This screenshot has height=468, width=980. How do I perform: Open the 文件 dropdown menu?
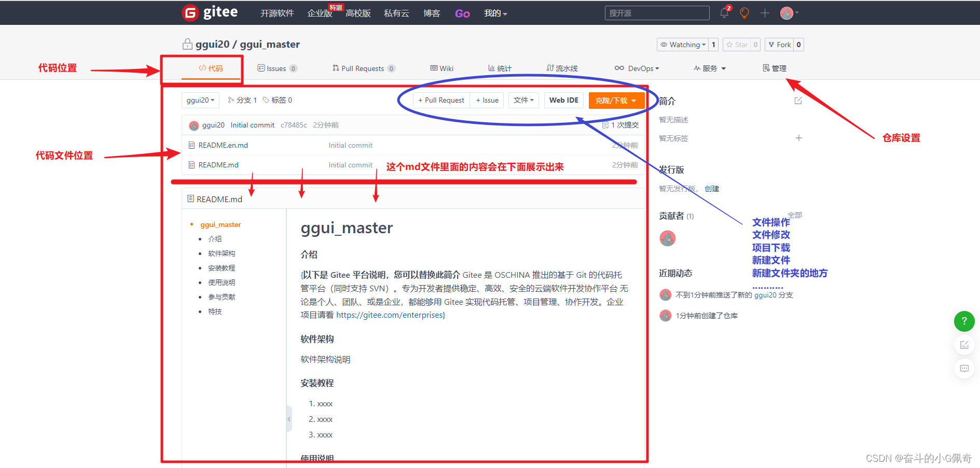523,100
